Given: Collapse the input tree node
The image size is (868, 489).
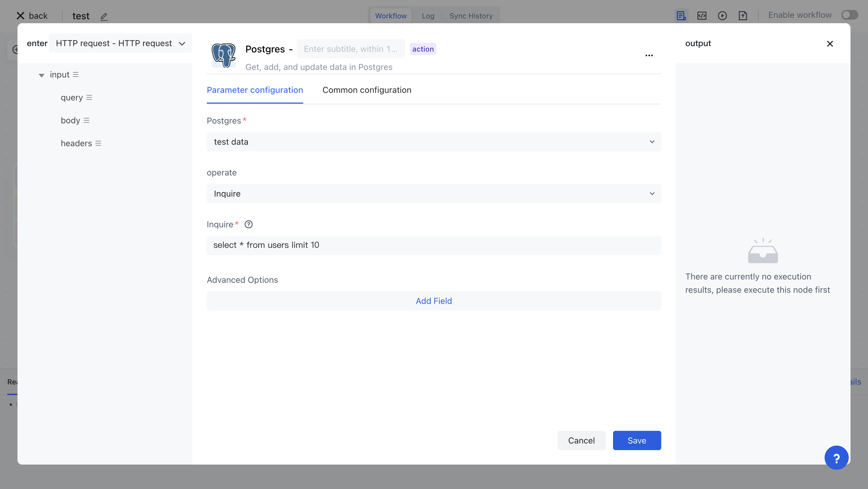Looking at the screenshot, I should (x=42, y=75).
